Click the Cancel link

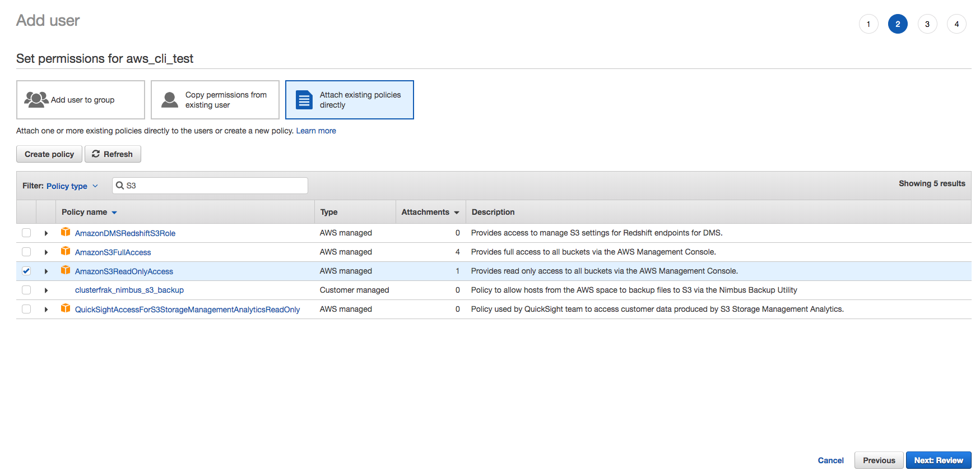(x=830, y=460)
